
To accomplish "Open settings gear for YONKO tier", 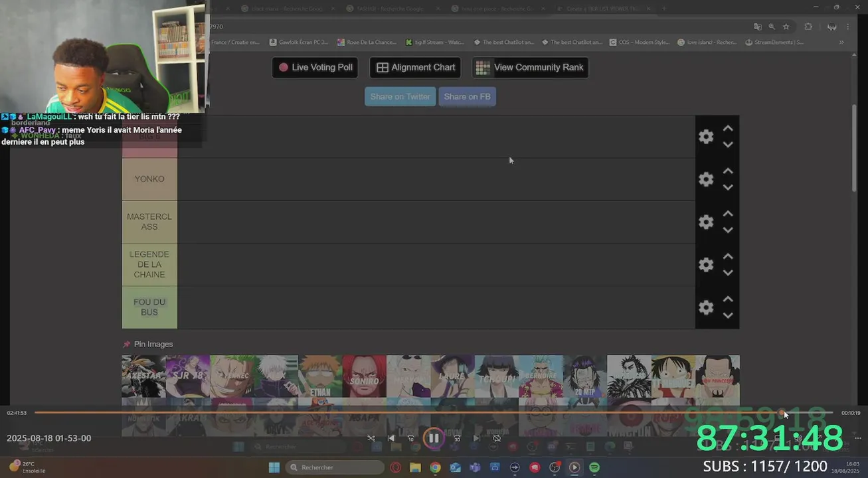I will click(706, 179).
